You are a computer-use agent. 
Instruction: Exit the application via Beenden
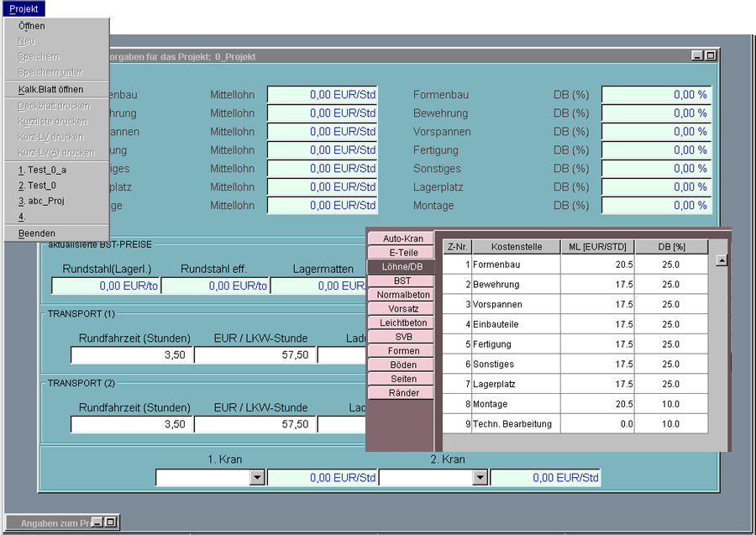tap(37, 233)
